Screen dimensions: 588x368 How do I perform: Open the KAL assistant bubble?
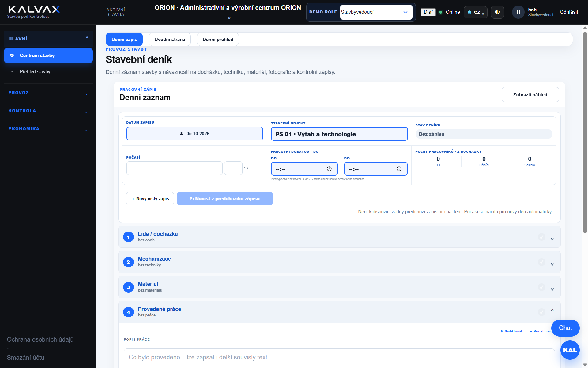point(570,350)
